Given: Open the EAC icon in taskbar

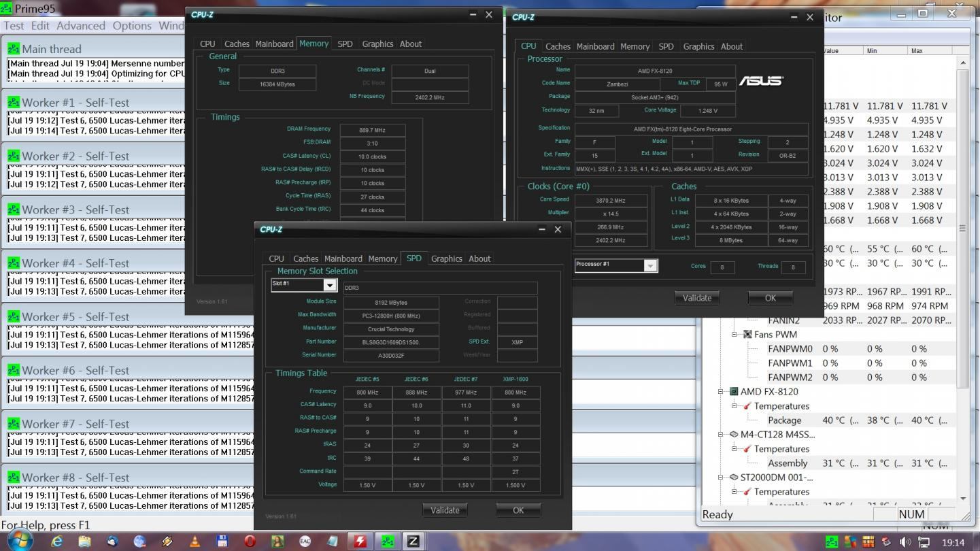Looking at the screenshot, I should click(305, 541).
